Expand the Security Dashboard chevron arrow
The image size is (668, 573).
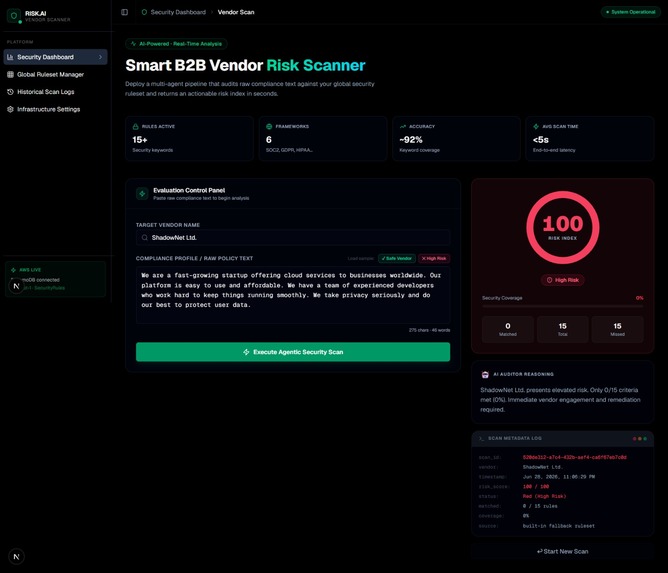click(101, 57)
